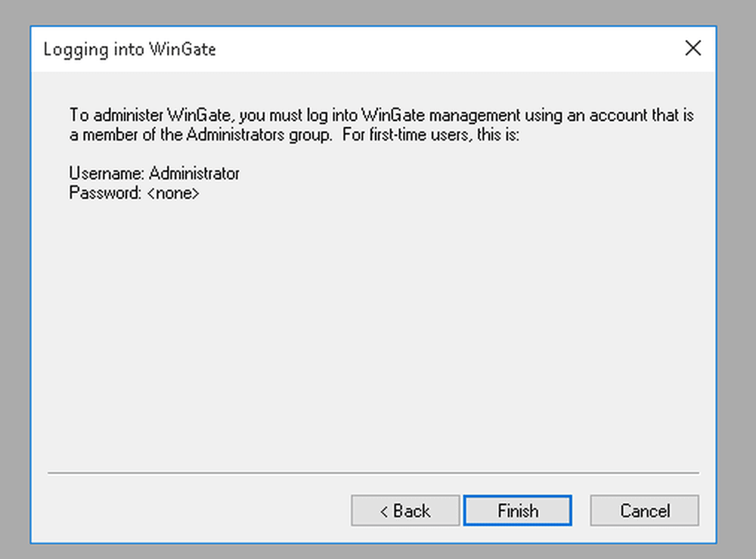Cancel the WinGate login wizard
Image resolution: width=756 pixels, height=559 pixels.
(644, 511)
